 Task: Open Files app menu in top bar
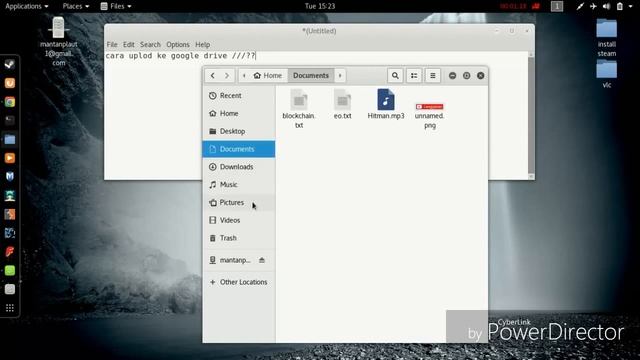[116, 6]
